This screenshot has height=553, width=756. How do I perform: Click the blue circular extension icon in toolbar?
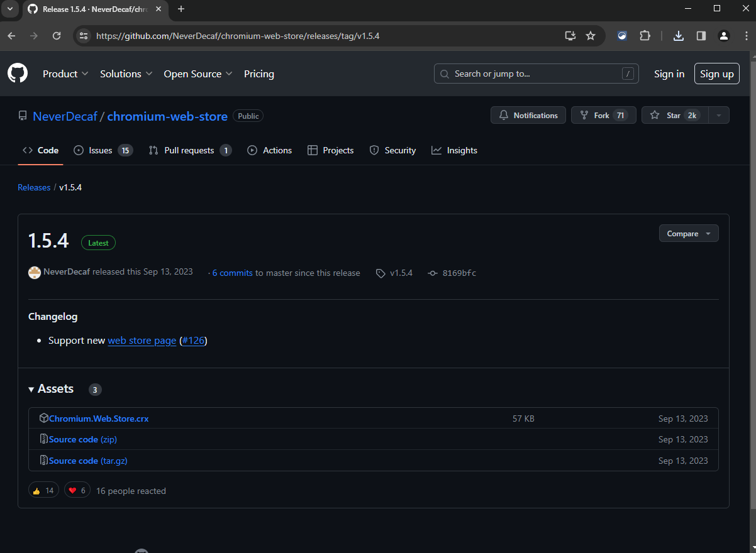[622, 36]
